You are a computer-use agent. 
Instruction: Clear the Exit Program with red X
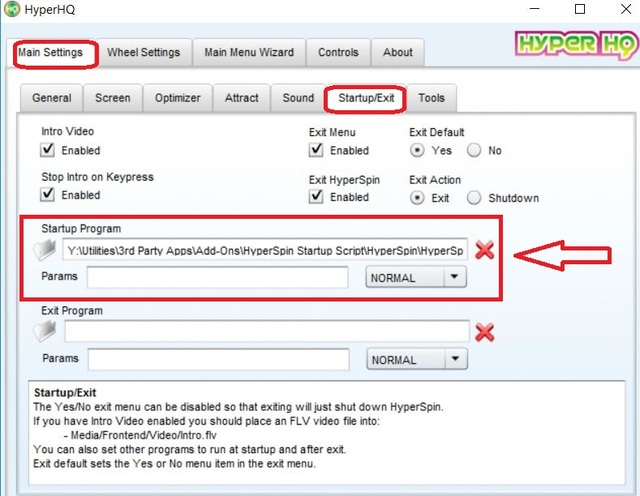[485, 332]
